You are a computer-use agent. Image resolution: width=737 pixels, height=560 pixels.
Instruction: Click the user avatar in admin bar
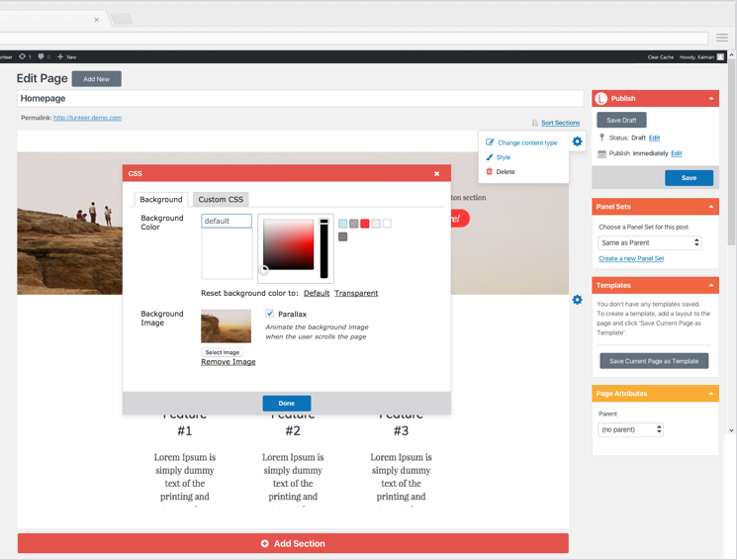[x=720, y=57]
